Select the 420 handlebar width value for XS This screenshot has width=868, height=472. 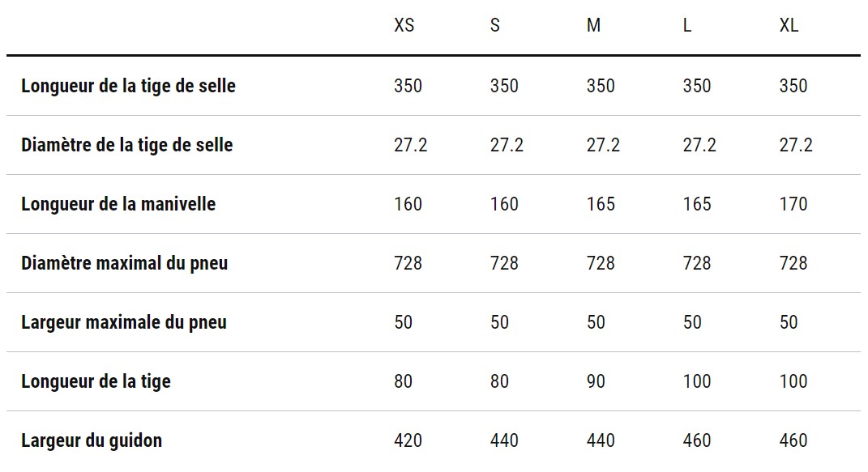(408, 441)
